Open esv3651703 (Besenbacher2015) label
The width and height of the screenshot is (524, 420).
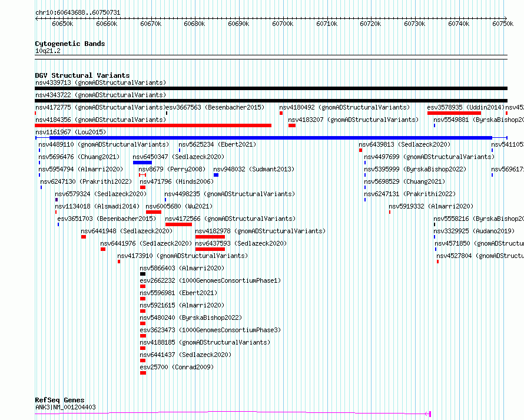(107, 219)
